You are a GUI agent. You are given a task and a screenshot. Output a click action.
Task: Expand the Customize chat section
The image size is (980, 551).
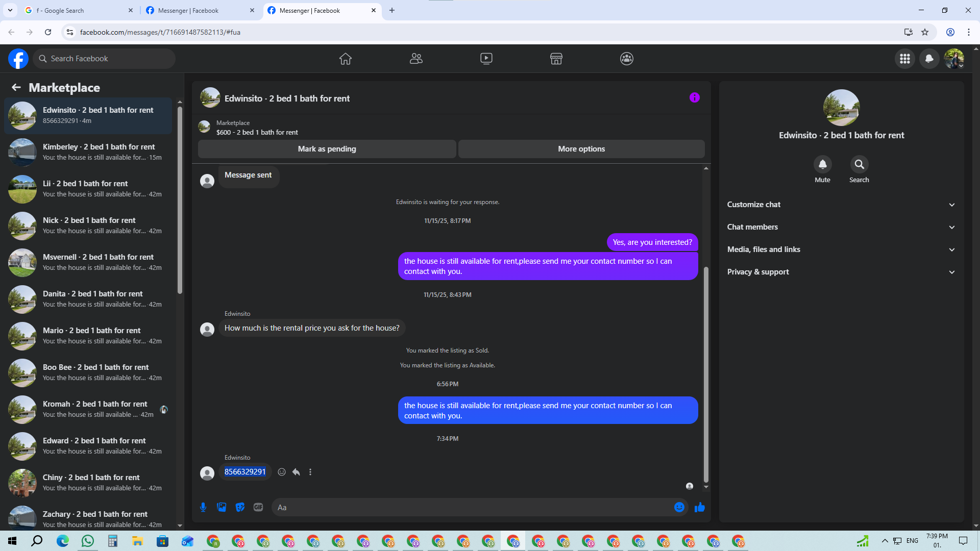pyautogui.click(x=841, y=205)
